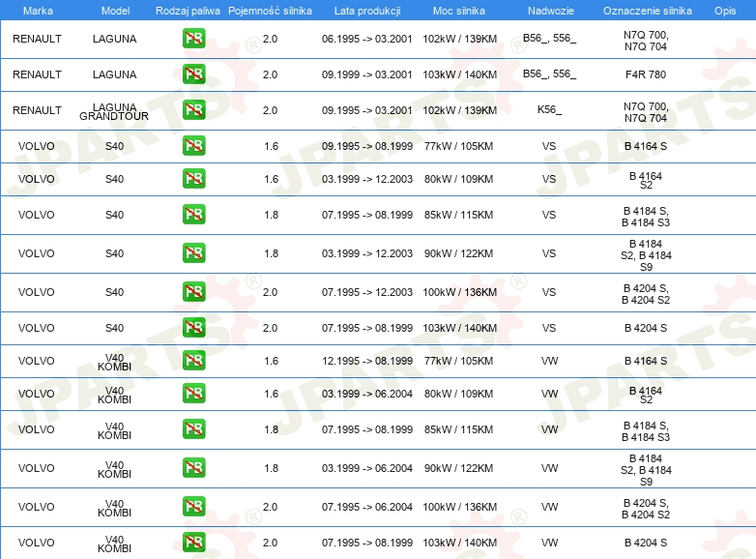Click B 4204 S, B 4204 S2 in V40 Kombi row
756x559 pixels.
point(646,509)
